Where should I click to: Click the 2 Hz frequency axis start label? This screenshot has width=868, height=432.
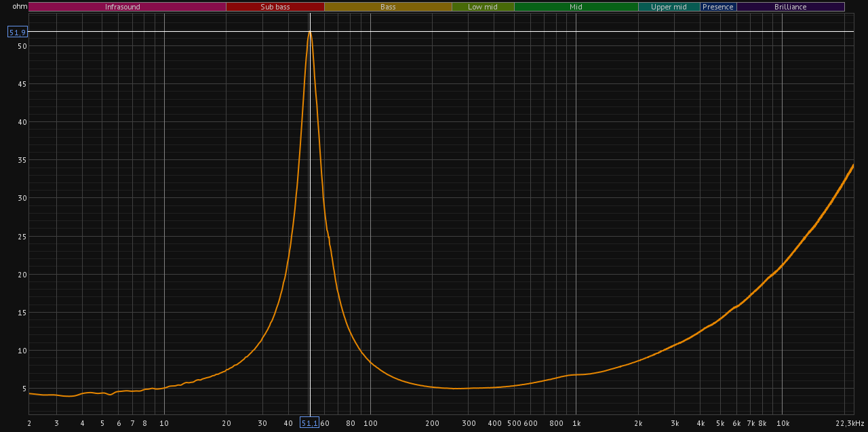[x=28, y=423]
